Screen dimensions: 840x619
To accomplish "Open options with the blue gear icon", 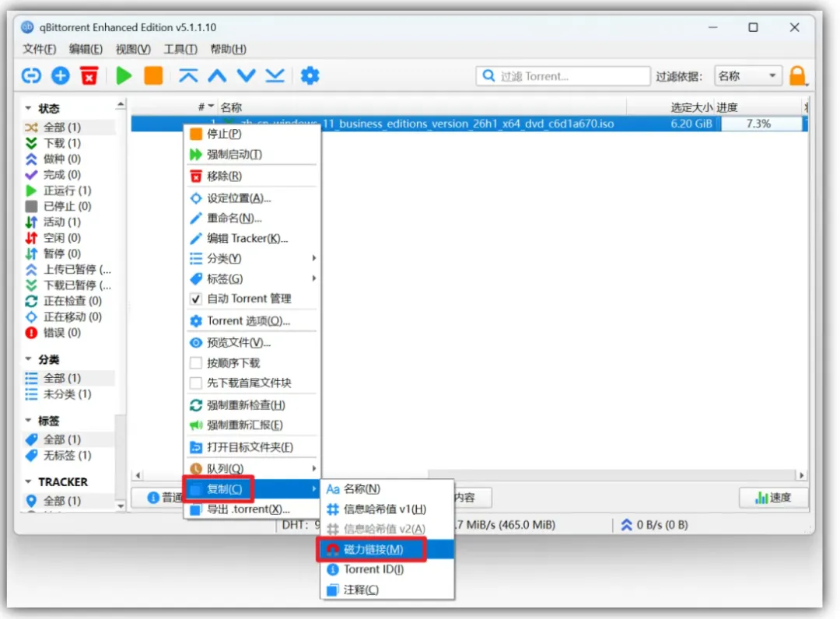I will tap(310, 76).
